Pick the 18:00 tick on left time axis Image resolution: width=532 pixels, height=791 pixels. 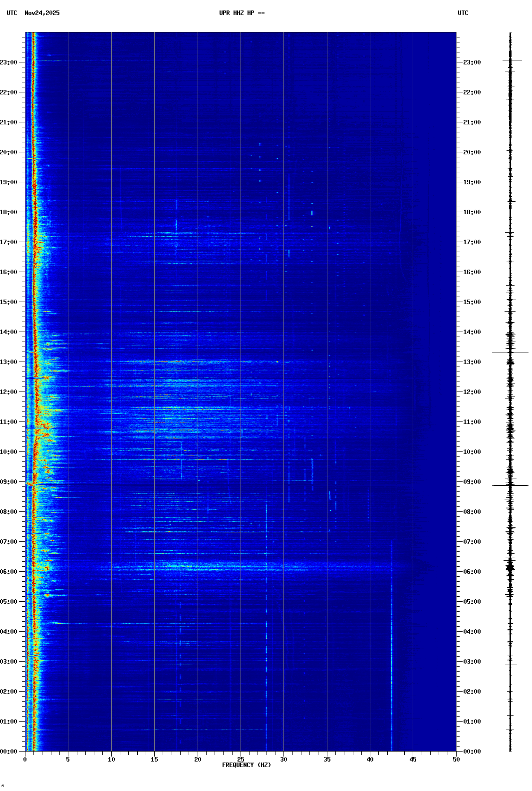[9, 212]
